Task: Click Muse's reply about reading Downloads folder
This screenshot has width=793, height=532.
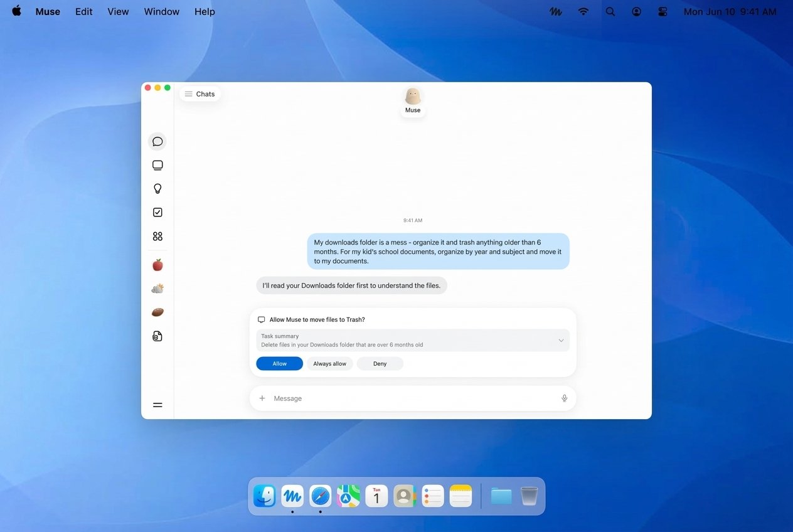Action: click(351, 285)
